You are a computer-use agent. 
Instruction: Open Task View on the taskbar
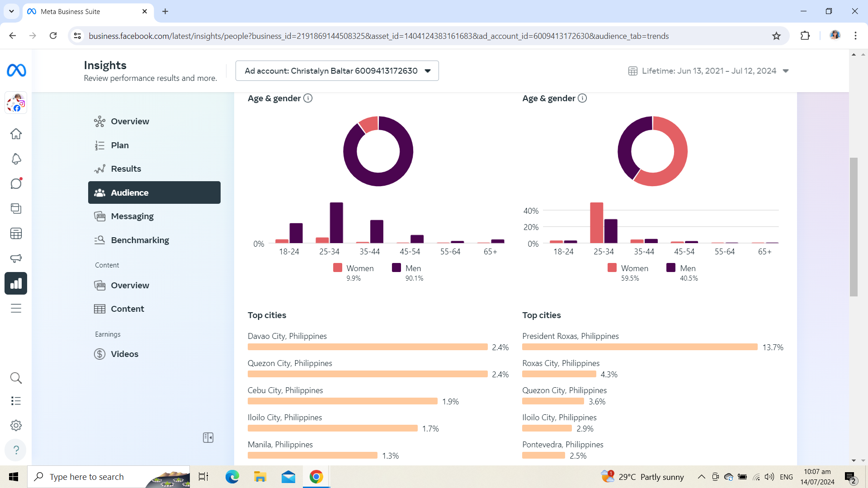(203, 477)
